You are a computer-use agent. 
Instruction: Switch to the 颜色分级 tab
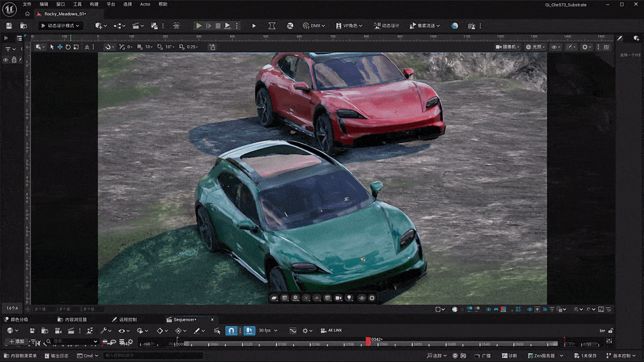17,319
